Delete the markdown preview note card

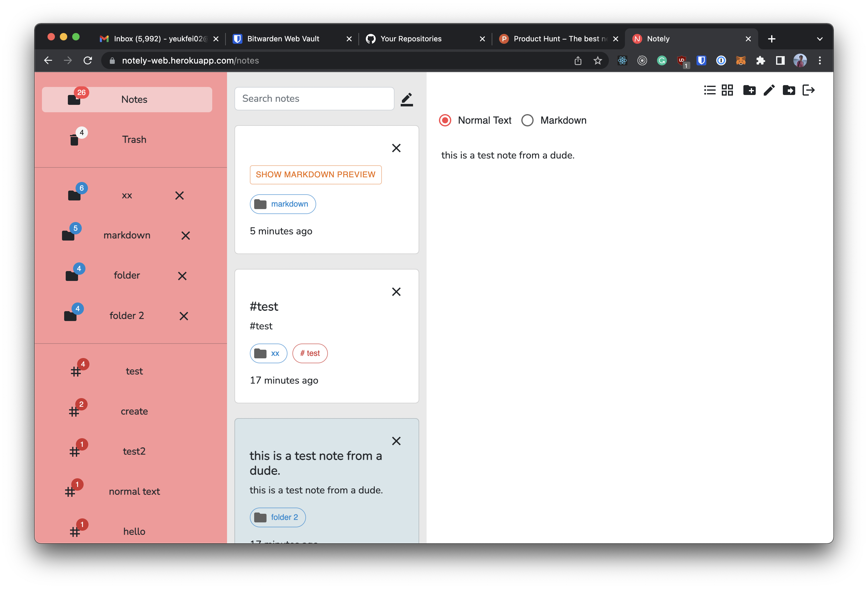pyautogui.click(x=396, y=148)
